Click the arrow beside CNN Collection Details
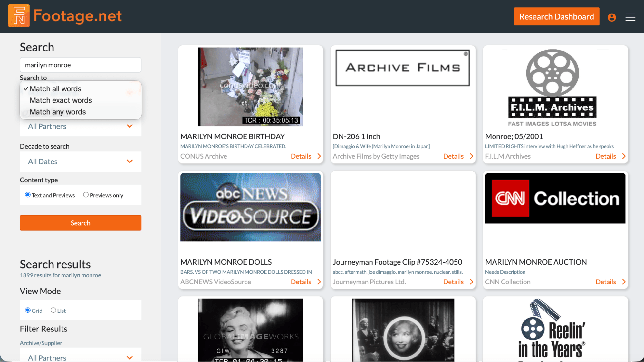This screenshot has width=644, height=362. coord(624,282)
